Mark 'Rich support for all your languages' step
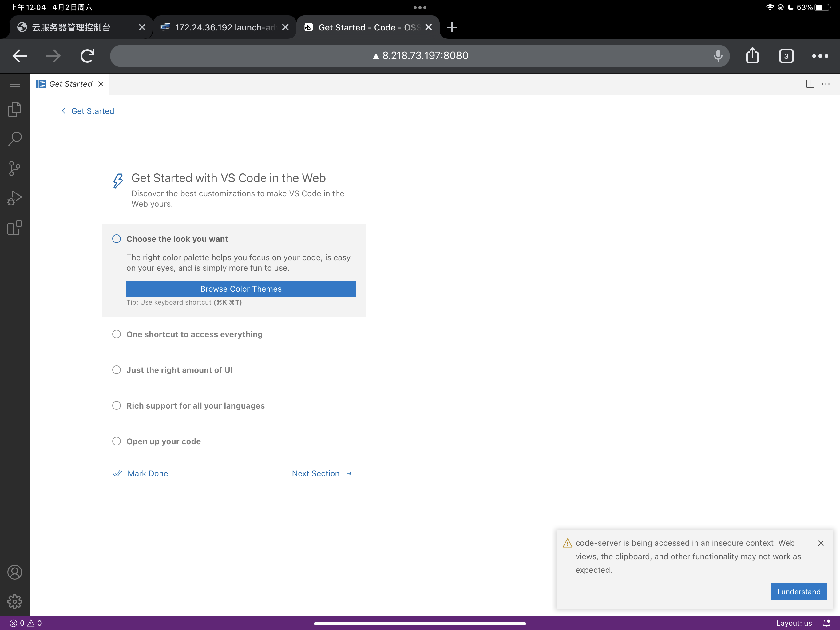Screen dimensions: 840x630 coord(117,405)
